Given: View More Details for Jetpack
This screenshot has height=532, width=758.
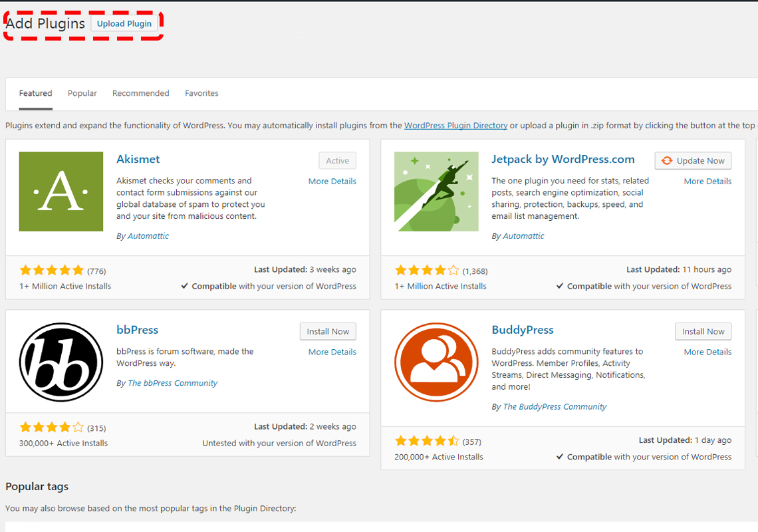Looking at the screenshot, I should click(707, 182).
